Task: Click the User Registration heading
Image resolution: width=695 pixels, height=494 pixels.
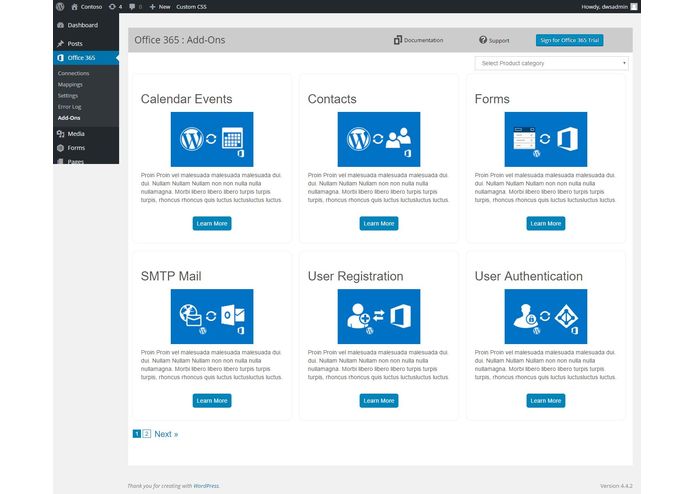Action: (x=355, y=276)
